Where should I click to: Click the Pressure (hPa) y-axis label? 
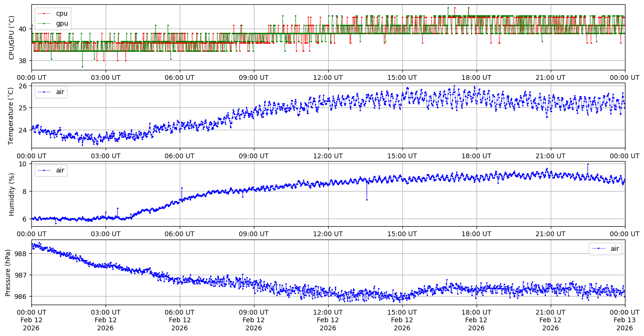pos(8,272)
